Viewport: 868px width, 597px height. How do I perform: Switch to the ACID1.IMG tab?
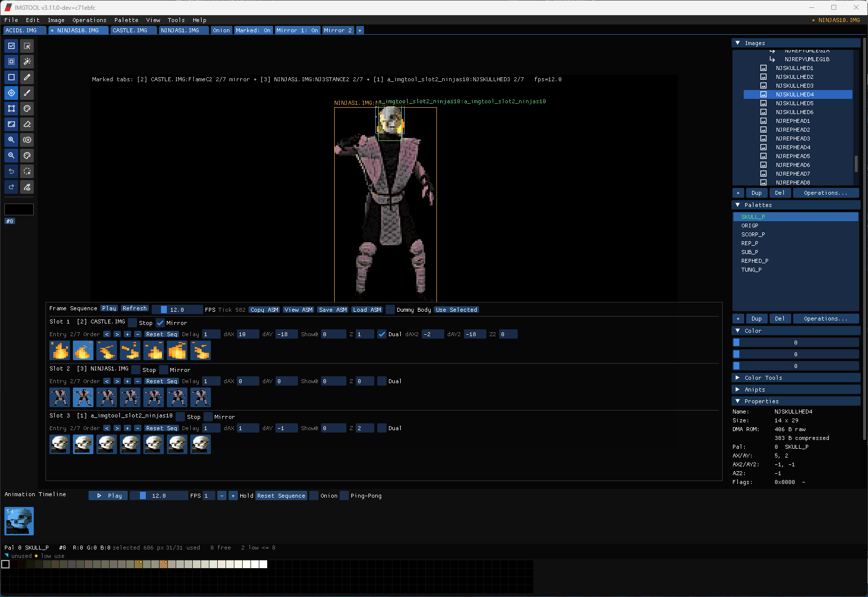click(x=24, y=30)
